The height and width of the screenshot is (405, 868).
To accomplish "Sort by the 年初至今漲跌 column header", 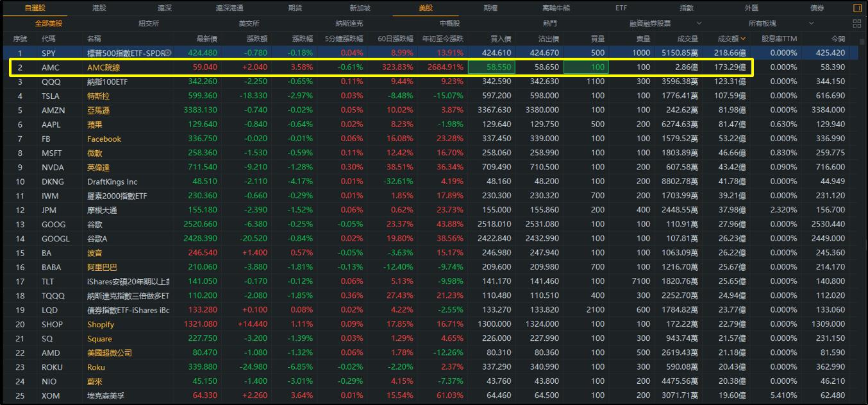I will [x=443, y=39].
